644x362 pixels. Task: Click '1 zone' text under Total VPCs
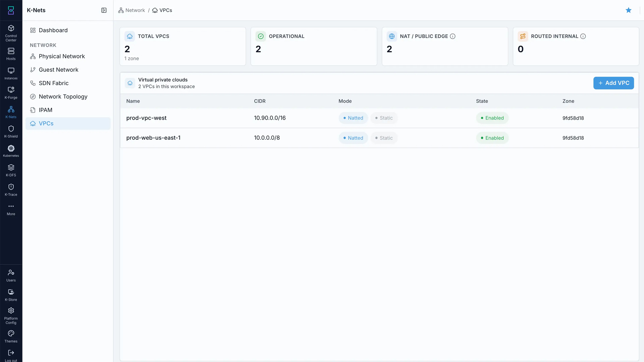pos(131,59)
